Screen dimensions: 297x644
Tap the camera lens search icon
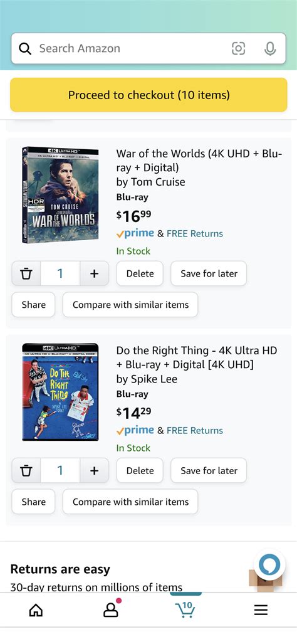pyautogui.click(x=238, y=48)
